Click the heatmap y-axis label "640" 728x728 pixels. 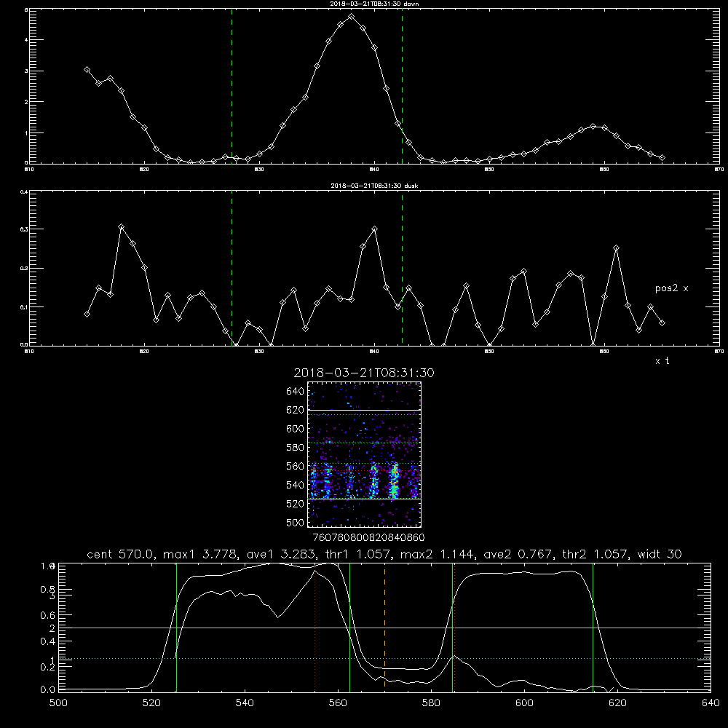(x=296, y=392)
